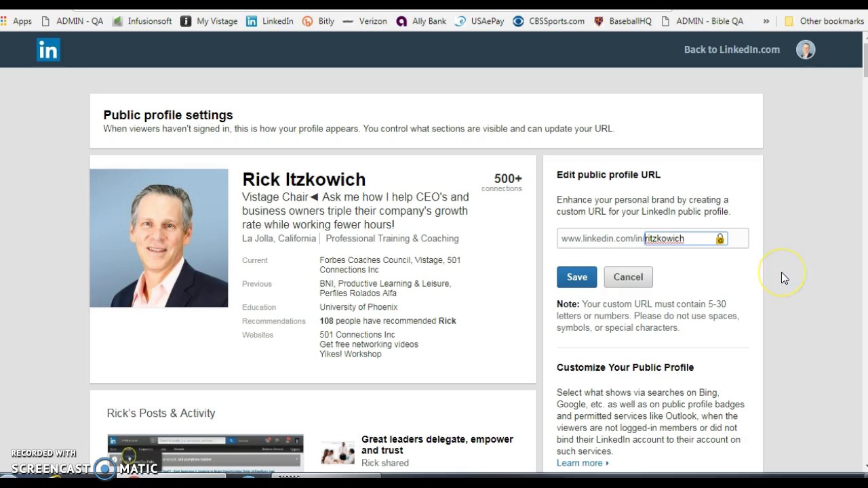The height and width of the screenshot is (488, 868).
Task: Open the ADMIN - Bible QA bookmark
Action: coord(702,21)
